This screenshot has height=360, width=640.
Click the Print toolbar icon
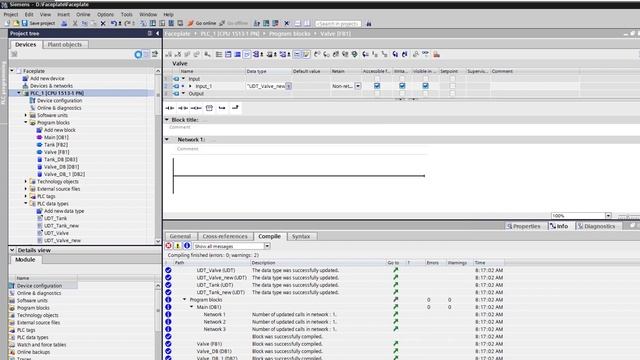[64, 23]
